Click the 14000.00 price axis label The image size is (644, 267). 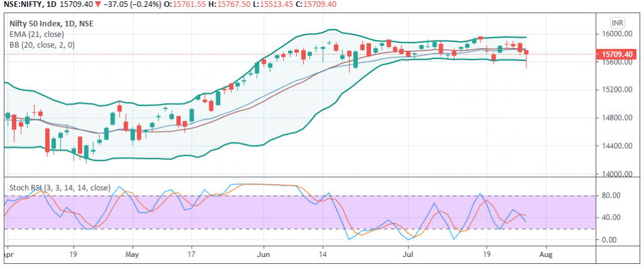(x=616, y=174)
